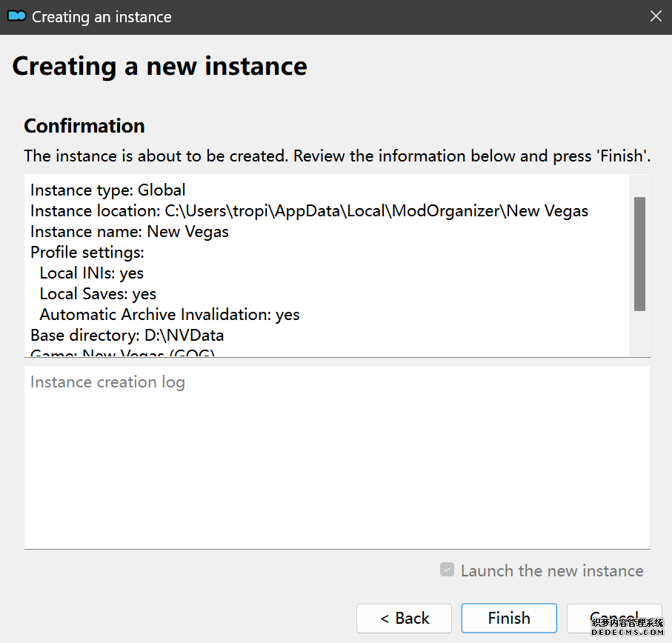672x643 pixels.
Task: Click the Profile settings line
Action: [x=87, y=253]
